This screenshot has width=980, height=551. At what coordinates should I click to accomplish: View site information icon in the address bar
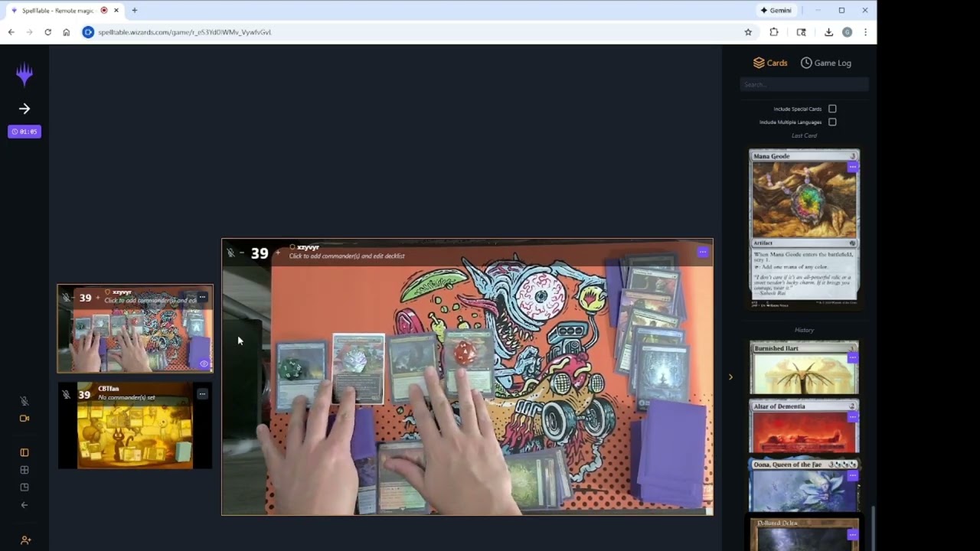point(88,32)
